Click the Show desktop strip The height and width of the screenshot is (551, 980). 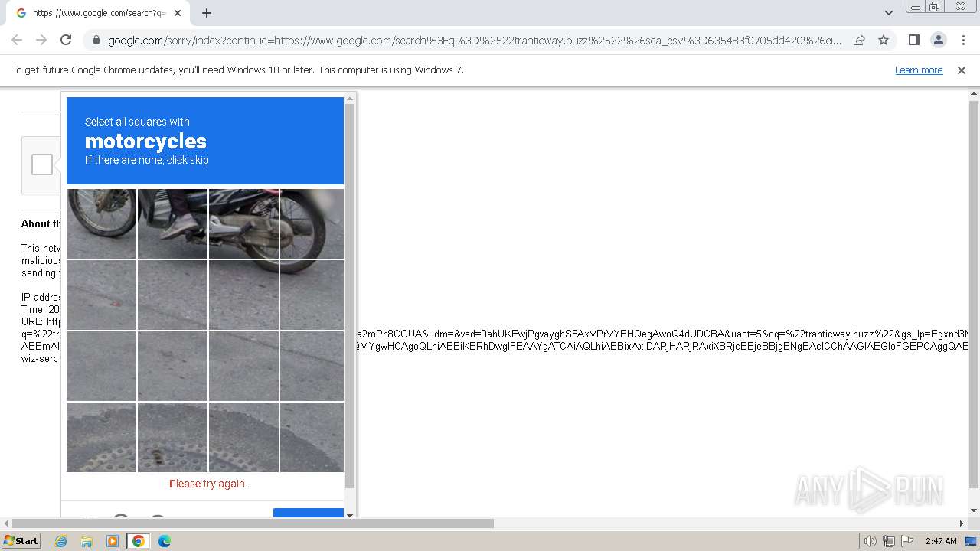972,541
